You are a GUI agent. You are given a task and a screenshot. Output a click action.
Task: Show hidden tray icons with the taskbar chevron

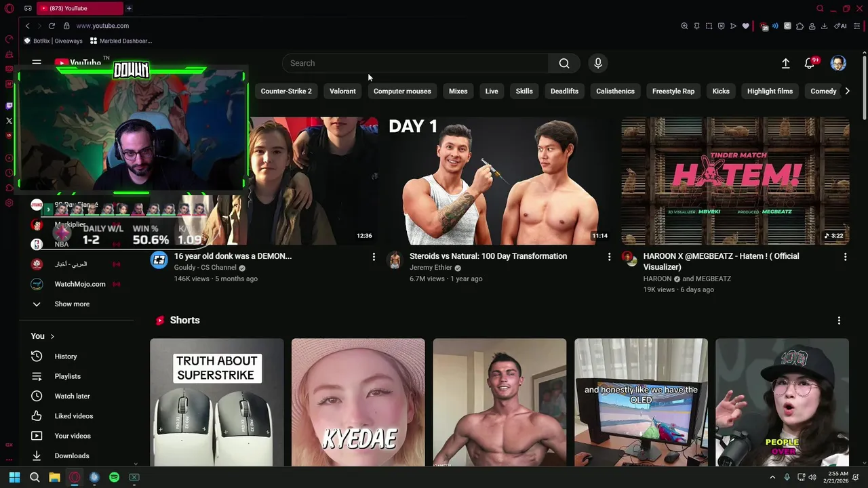click(772, 477)
